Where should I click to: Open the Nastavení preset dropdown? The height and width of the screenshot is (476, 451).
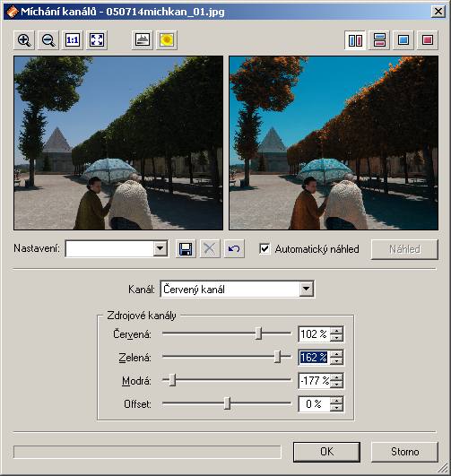[160, 249]
